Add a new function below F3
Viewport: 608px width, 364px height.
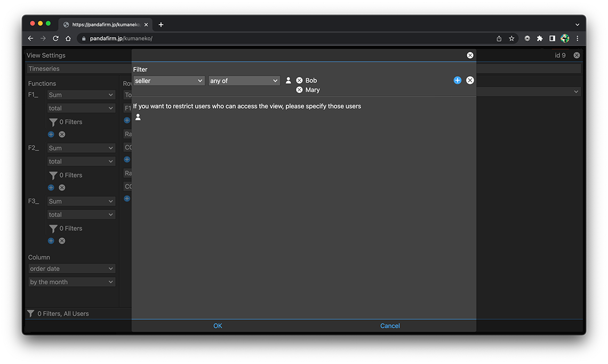[x=51, y=241]
